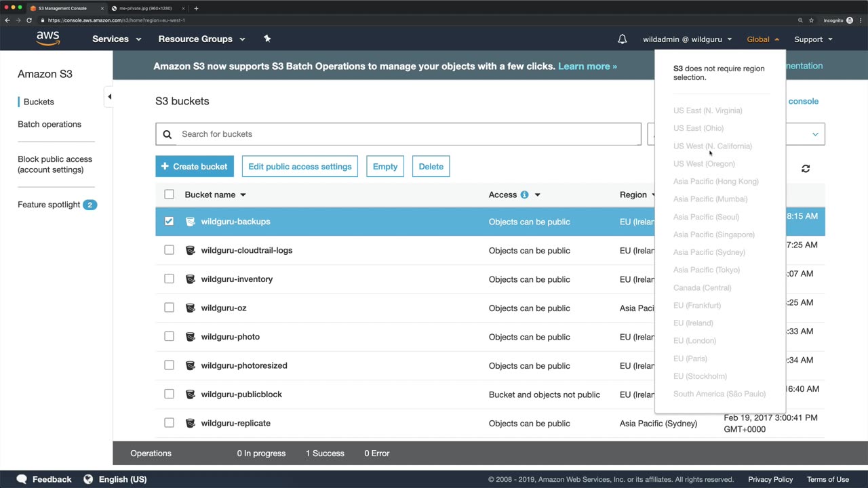Screen dimensions: 868x488
Task: Open a new browser tab
Action: (x=196, y=8)
